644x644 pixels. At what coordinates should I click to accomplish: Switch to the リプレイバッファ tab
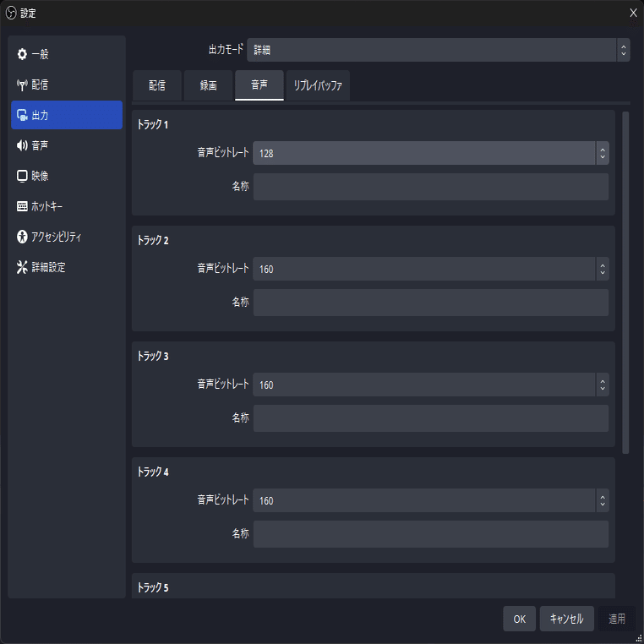(318, 85)
